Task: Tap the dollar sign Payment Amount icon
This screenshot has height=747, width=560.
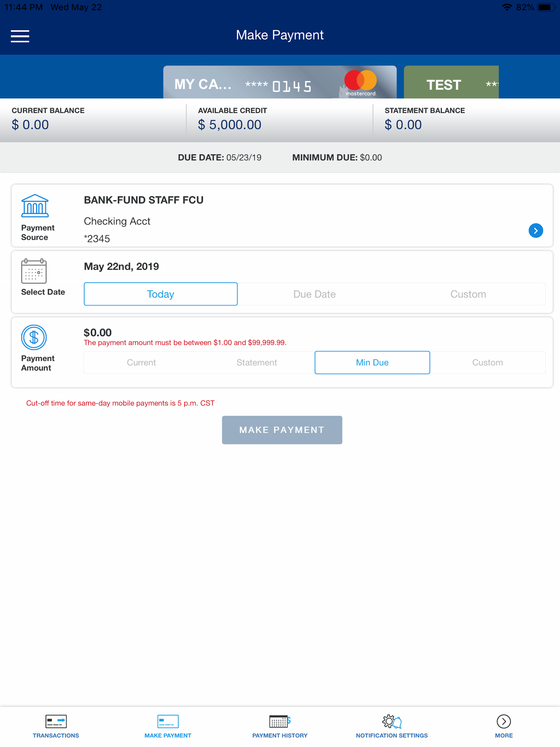Action: (x=34, y=337)
